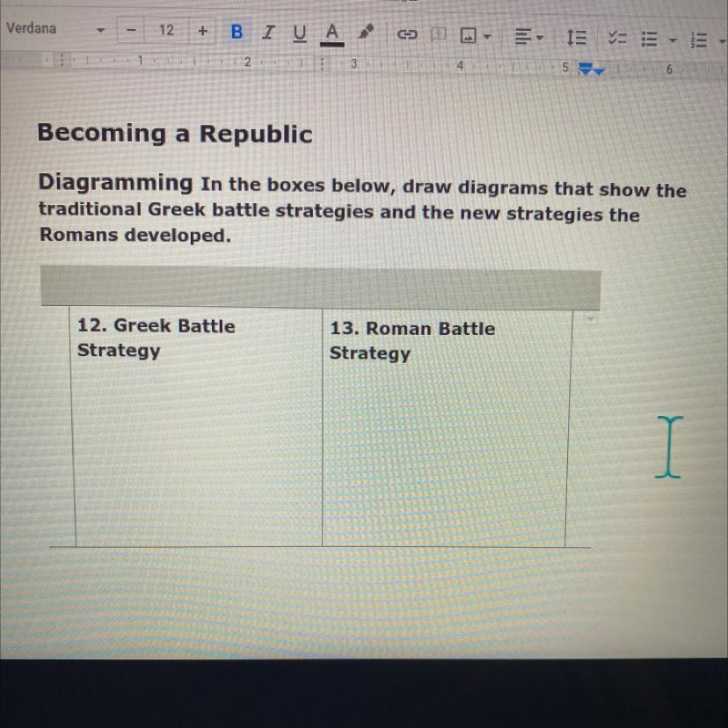
Task: Click the gray header row of the table
Action: tap(320, 287)
